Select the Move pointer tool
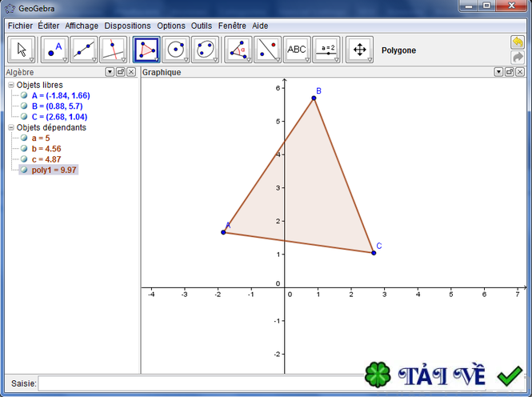 pos(22,50)
